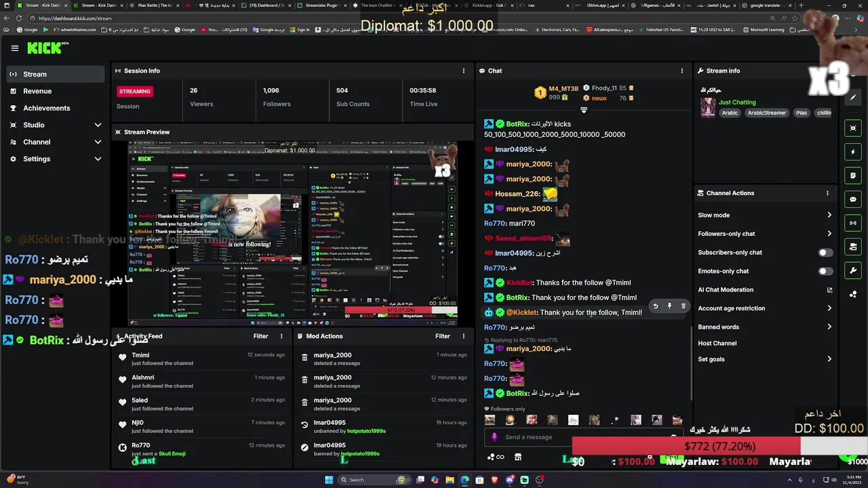The image size is (868, 488).
Task: Click the wrench icon in right toolbar
Action: pyautogui.click(x=853, y=270)
